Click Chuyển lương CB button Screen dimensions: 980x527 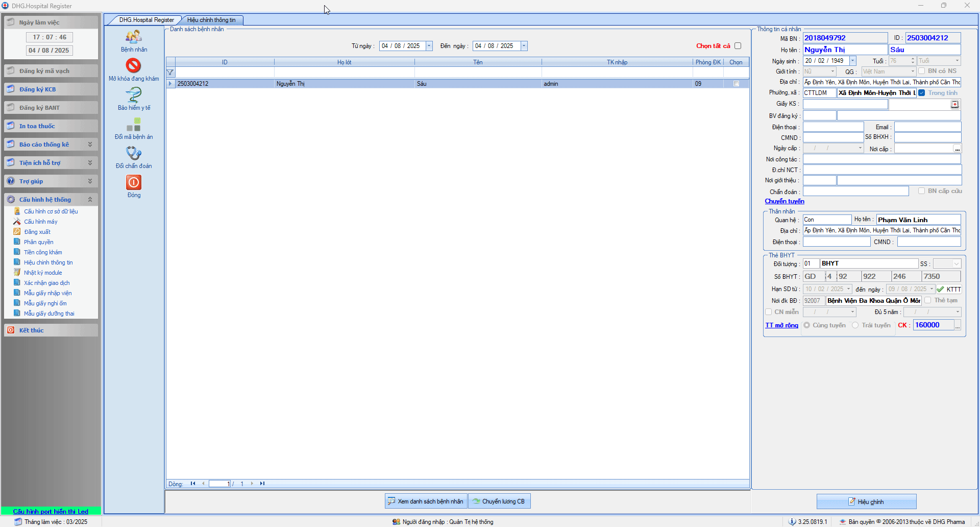click(x=500, y=501)
